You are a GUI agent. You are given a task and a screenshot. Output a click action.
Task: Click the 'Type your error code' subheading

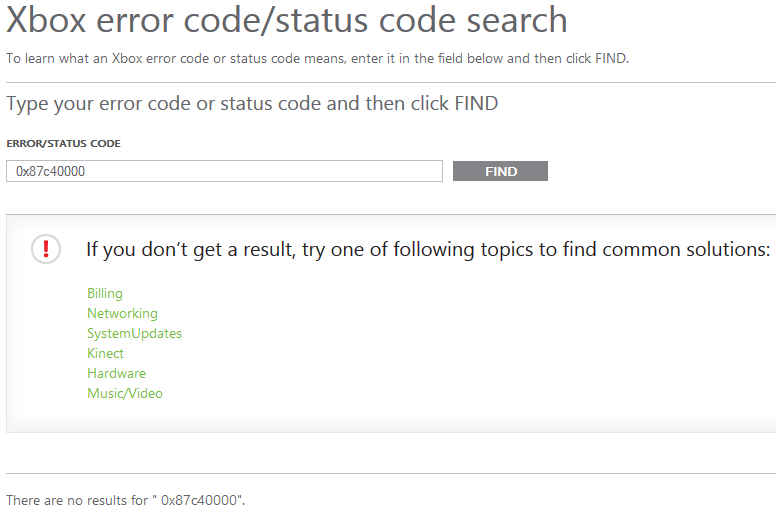point(252,103)
